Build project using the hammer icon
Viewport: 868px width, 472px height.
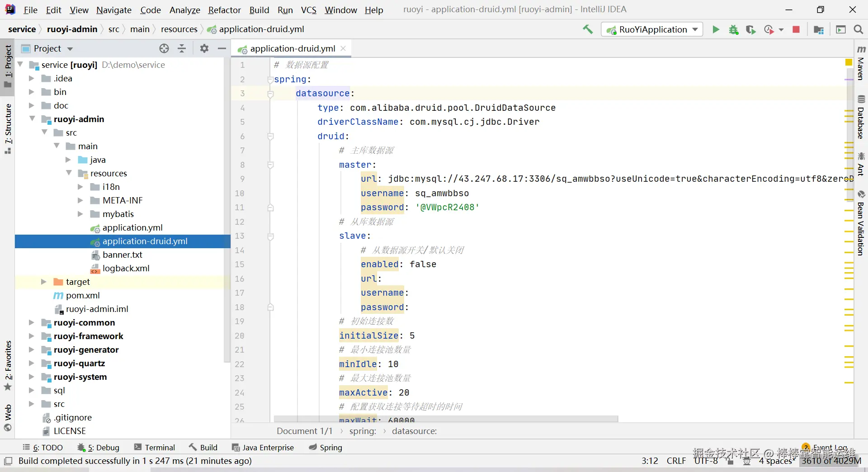[588, 29]
